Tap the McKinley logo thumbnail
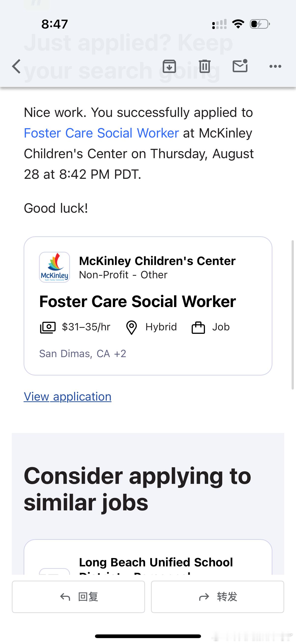This screenshot has width=296, height=644. coord(54,267)
